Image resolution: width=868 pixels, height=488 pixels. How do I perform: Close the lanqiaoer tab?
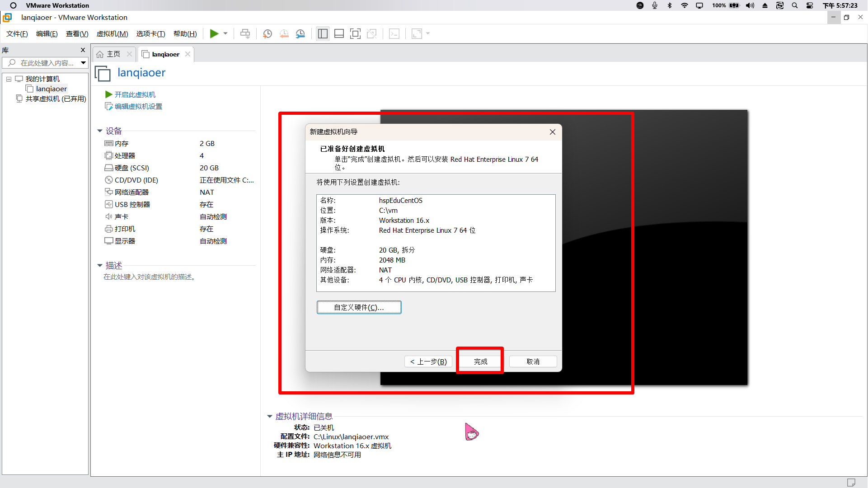point(188,54)
